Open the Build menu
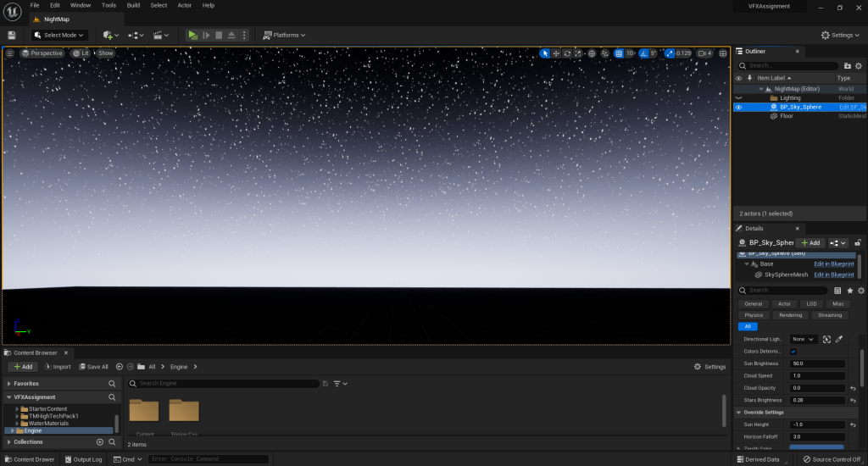Viewport: 868px width, 466px height. click(x=133, y=5)
